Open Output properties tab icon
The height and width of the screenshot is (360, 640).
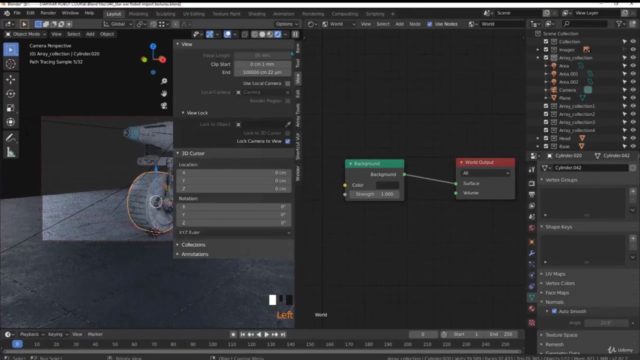[x=531, y=195]
